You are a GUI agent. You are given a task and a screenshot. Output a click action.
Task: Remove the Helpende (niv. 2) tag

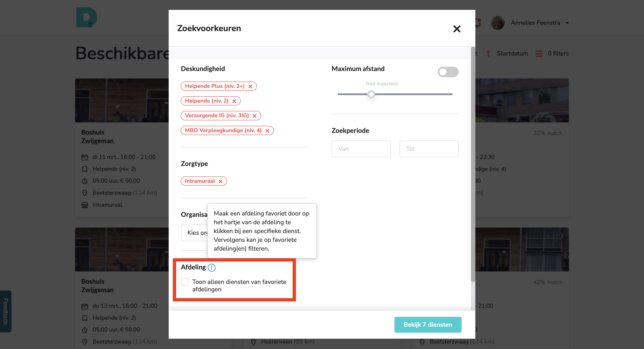pyautogui.click(x=234, y=101)
